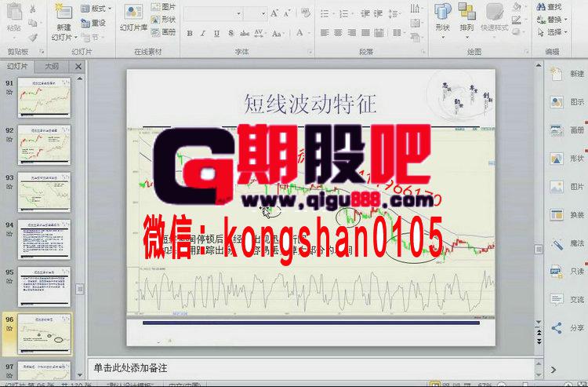
Task: Select slide 95 thumbnail
Action: click(44, 287)
